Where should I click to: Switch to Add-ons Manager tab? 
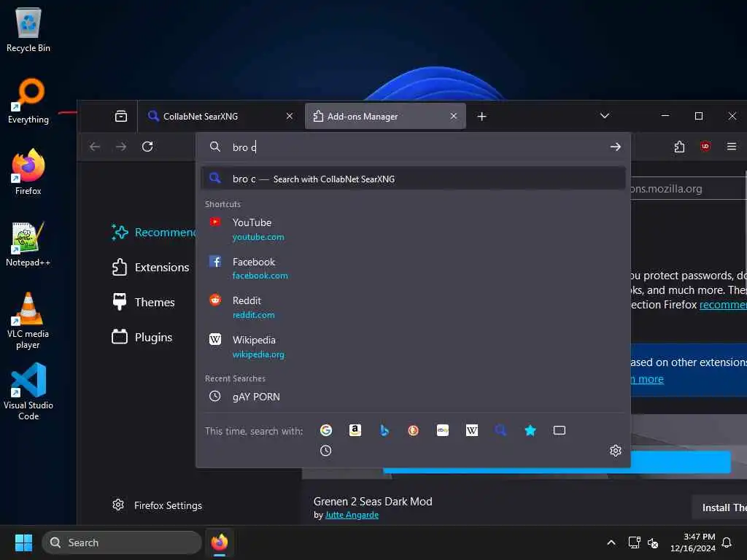click(x=385, y=116)
